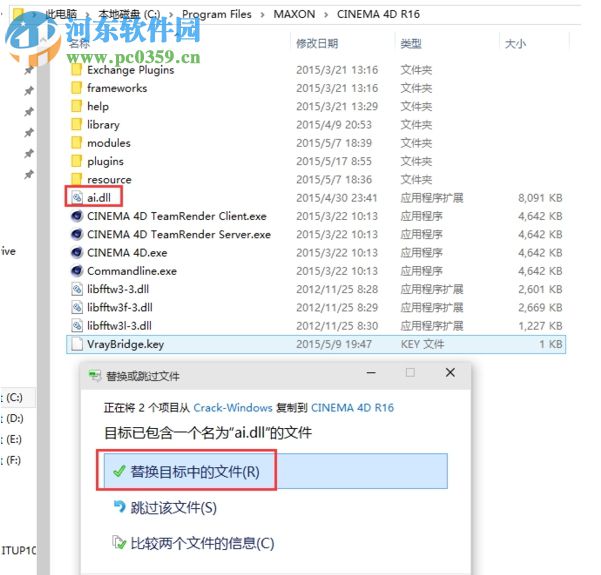Image resolution: width=601 pixels, height=575 pixels.
Task: Click the last quick access pin icon
Action: 29,175
